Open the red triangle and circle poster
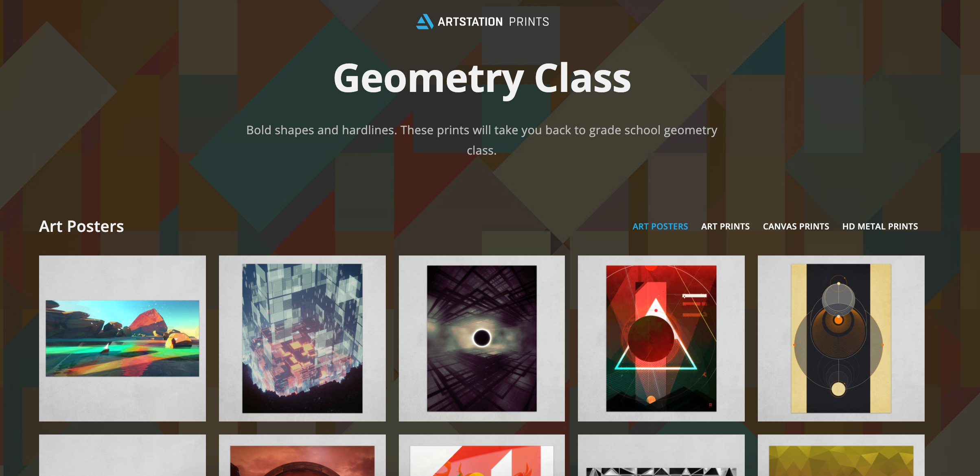 (x=661, y=338)
